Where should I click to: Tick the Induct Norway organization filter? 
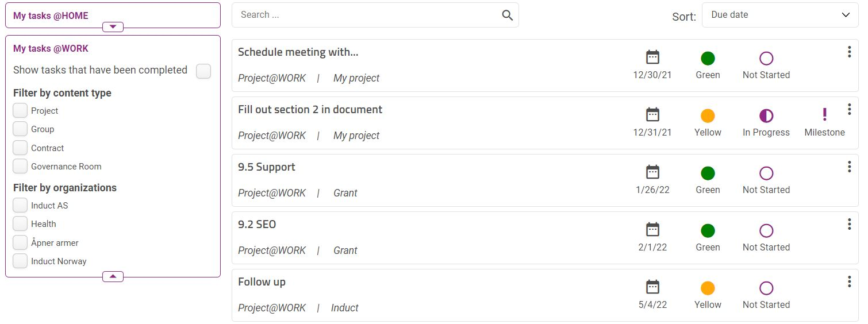pyautogui.click(x=20, y=261)
